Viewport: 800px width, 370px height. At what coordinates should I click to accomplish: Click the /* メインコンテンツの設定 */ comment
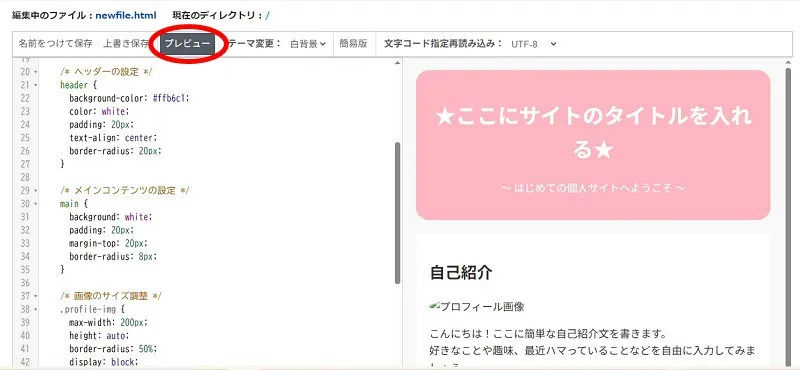124,190
